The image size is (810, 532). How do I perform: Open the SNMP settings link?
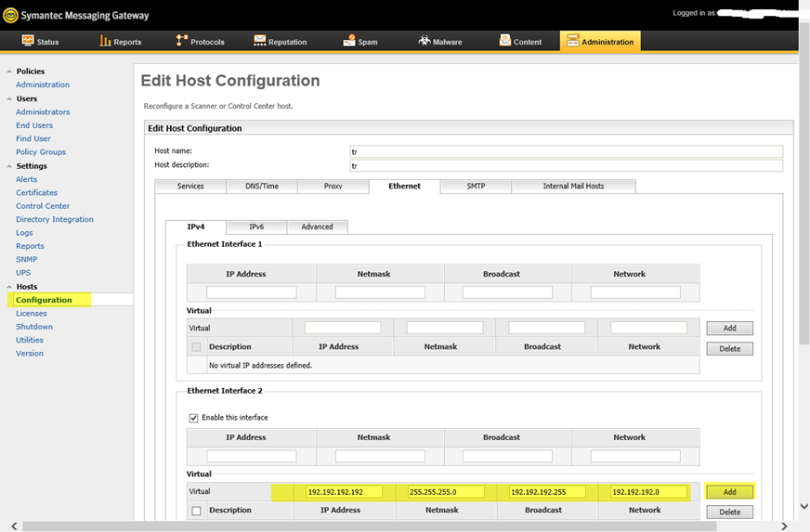tap(26, 260)
